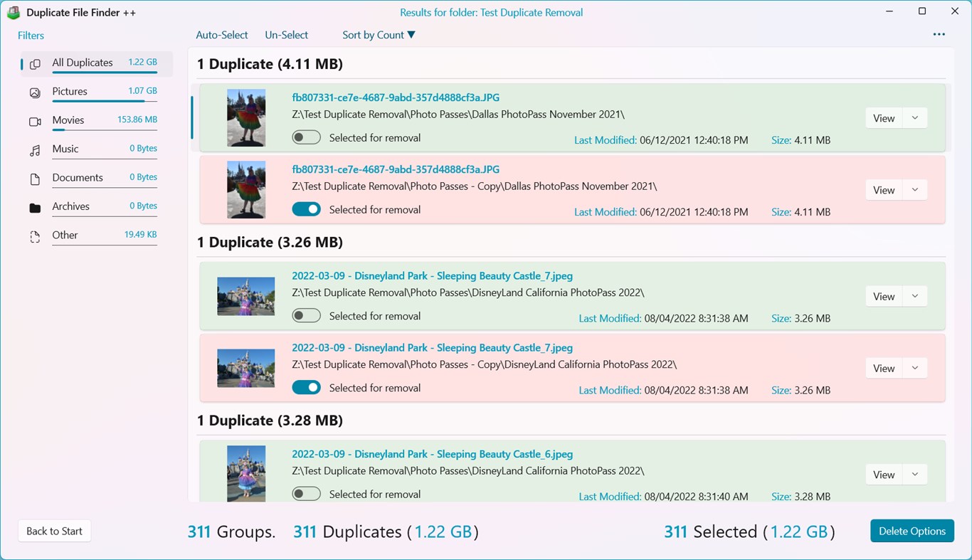
Task: Open the Sort by Count dropdown
Action: pos(378,34)
